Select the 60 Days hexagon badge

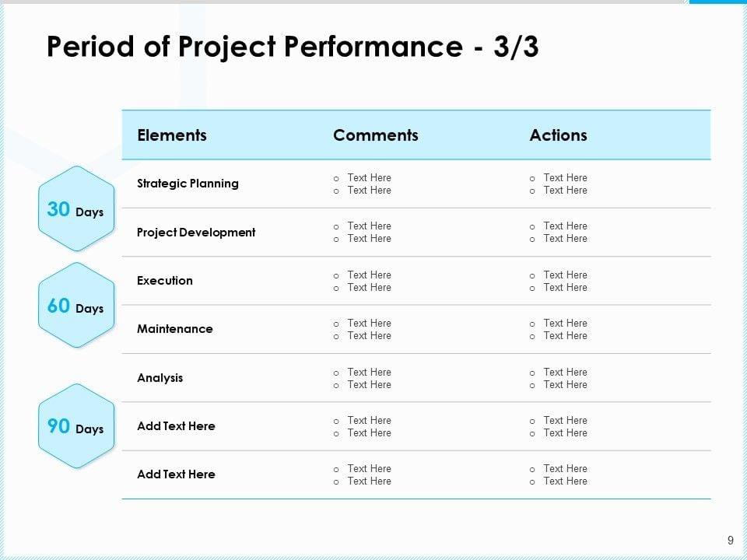[75, 306]
